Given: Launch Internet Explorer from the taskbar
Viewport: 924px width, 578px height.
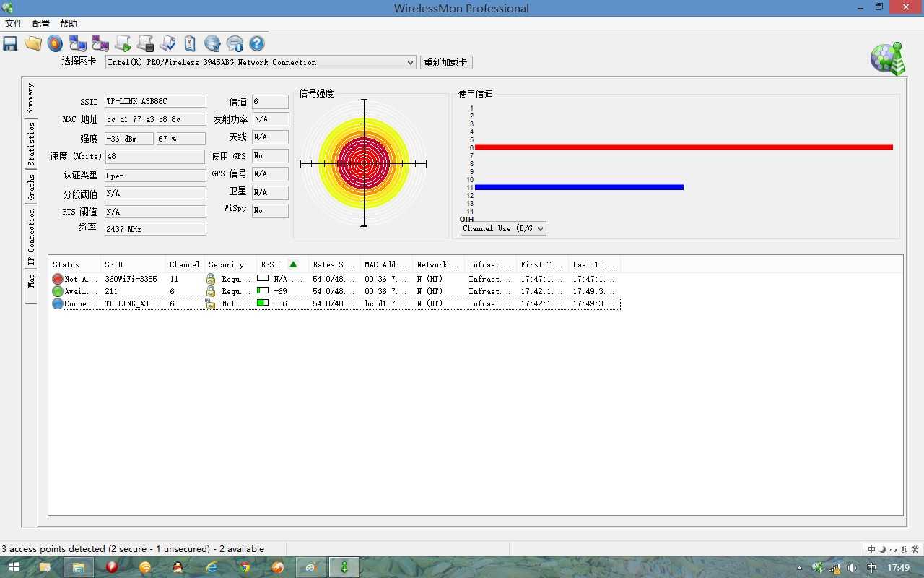Looking at the screenshot, I should tap(212, 567).
